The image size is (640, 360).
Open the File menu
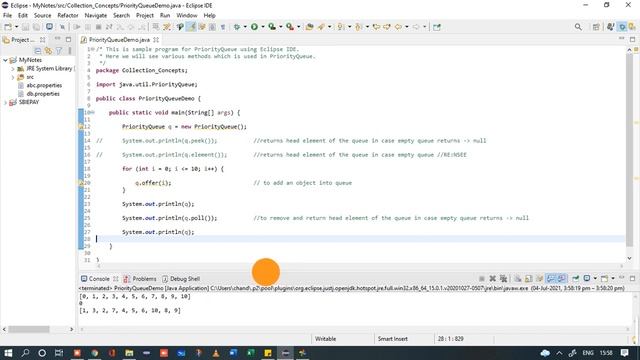[7, 16]
